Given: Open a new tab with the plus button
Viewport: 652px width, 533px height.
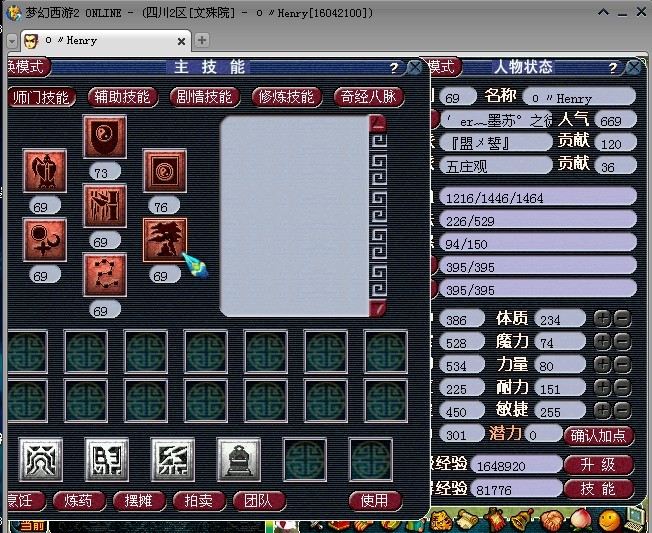Looking at the screenshot, I should coord(202,40).
